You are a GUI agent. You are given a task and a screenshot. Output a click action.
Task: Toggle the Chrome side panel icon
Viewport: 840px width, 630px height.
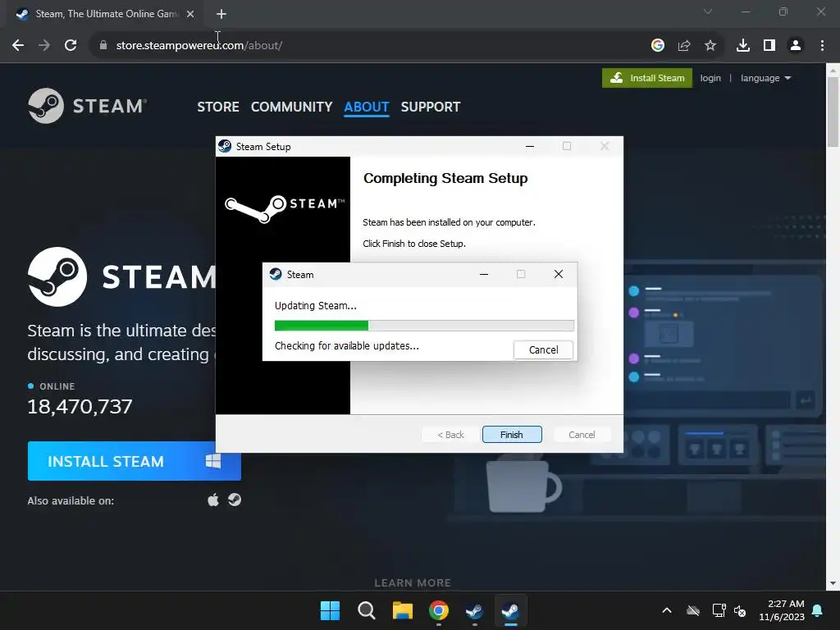tap(769, 46)
